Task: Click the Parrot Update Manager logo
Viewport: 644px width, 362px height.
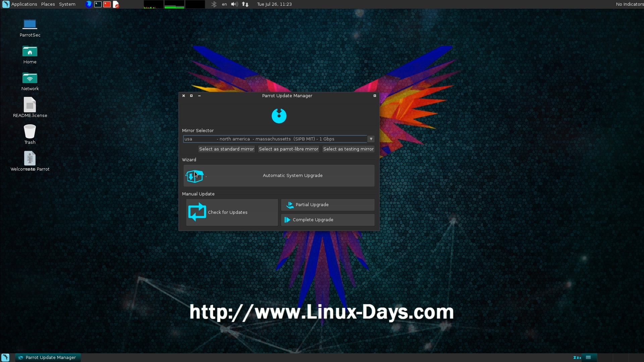Action: click(279, 116)
